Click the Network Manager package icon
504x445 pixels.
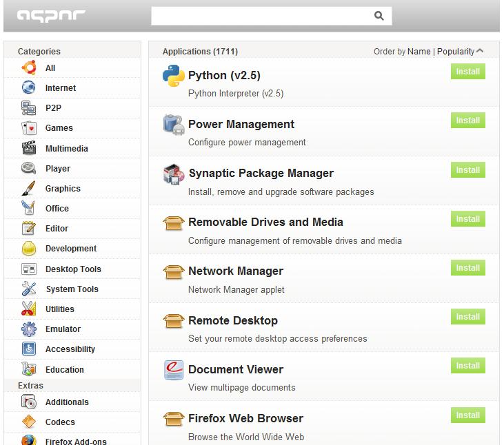point(174,272)
